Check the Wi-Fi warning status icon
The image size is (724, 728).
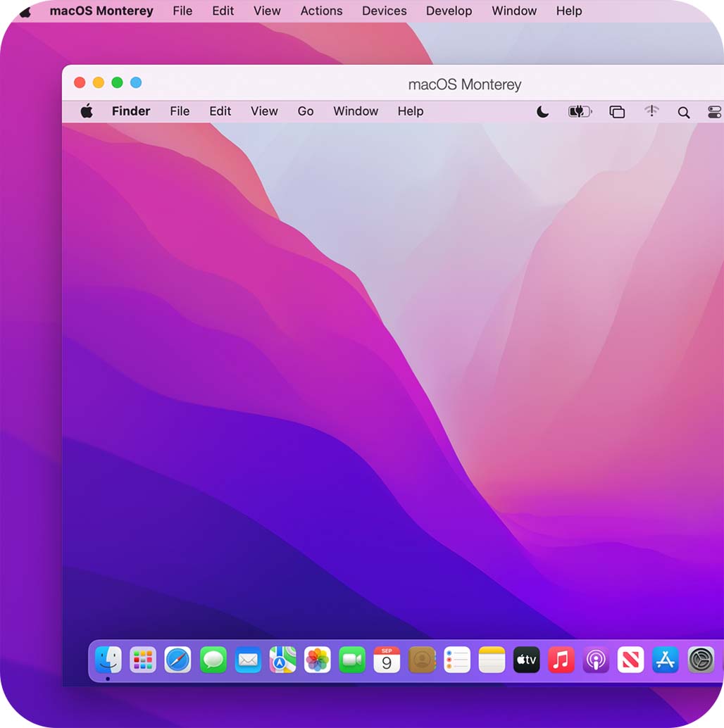tap(651, 111)
